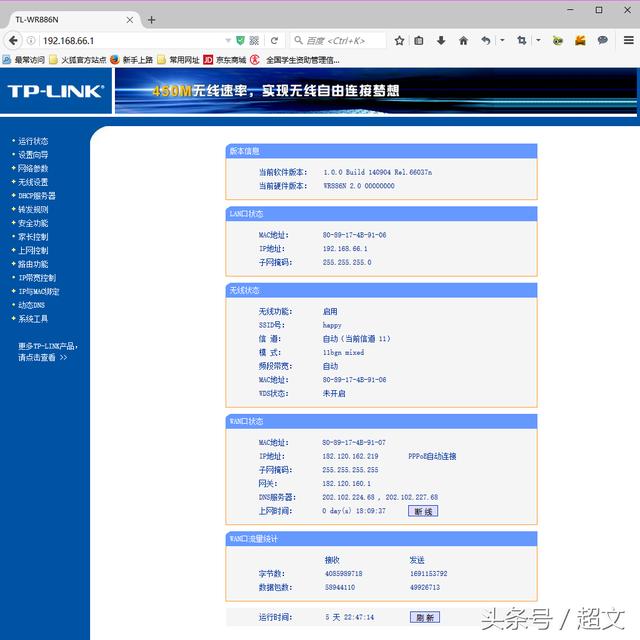Screen dimensions: 640x640
Task: Click the gateway value 182.120.160.1
Action: pyautogui.click(x=347, y=484)
